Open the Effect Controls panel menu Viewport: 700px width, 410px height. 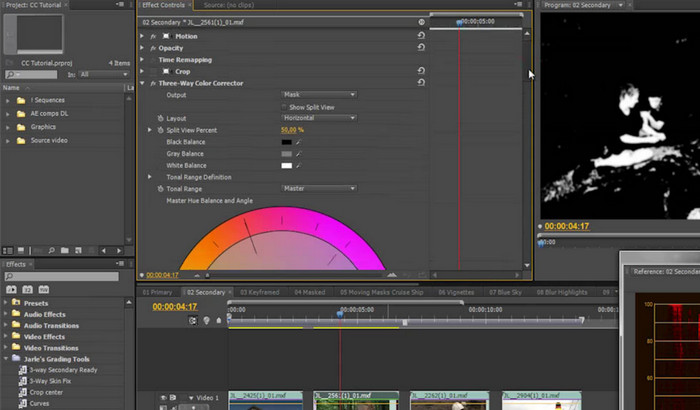518,4
